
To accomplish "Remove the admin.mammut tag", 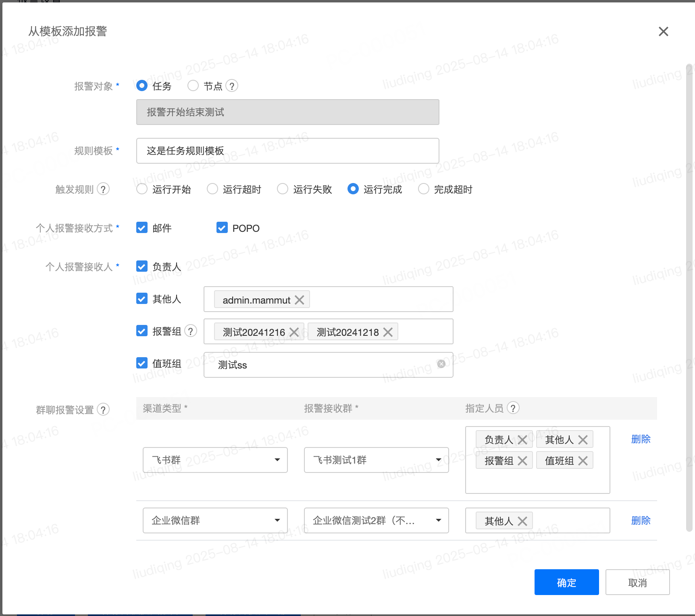I will [299, 300].
